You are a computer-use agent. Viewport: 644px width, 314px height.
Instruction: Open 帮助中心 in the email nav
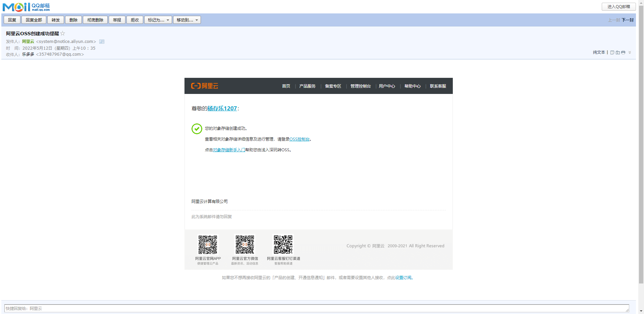click(413, 86)
